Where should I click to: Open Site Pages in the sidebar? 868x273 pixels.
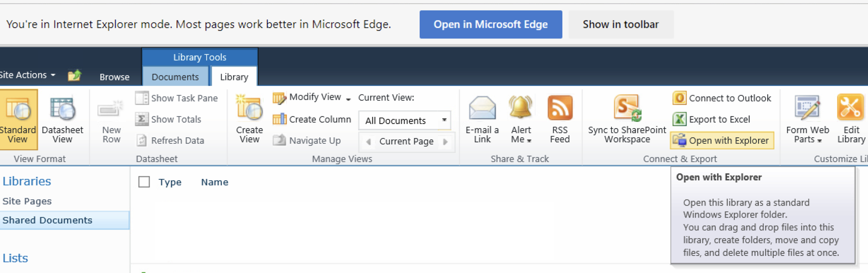pyautogui.click(x=27, y=201)
